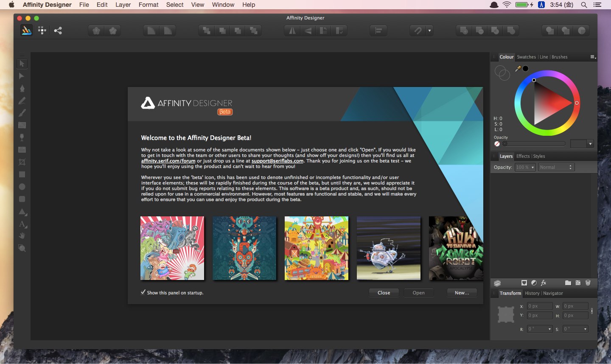The height and width of the screenshot is (364, 611).
Task: Select the Vector Brush tool
Action: (x=22, y=113)
